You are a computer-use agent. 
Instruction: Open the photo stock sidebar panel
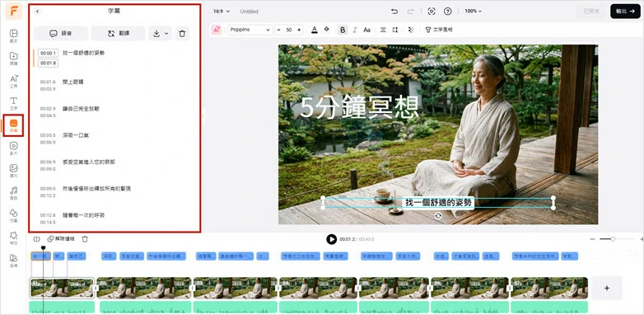pyautogui.click(x=13, y=171)
